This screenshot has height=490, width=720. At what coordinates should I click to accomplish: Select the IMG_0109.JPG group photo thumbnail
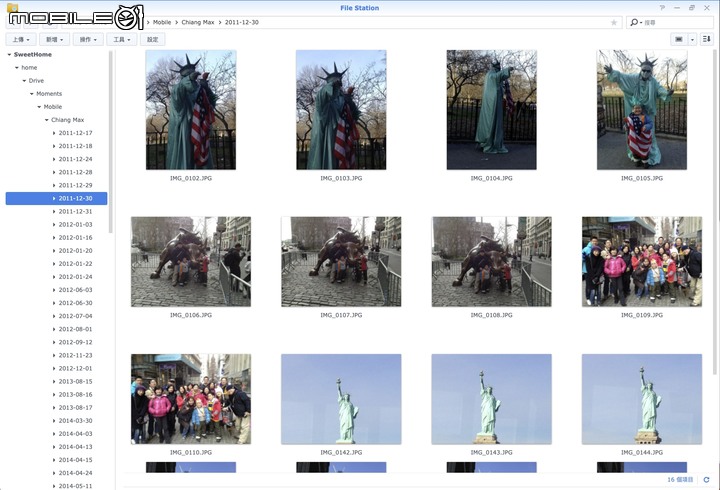coord(642,262)
